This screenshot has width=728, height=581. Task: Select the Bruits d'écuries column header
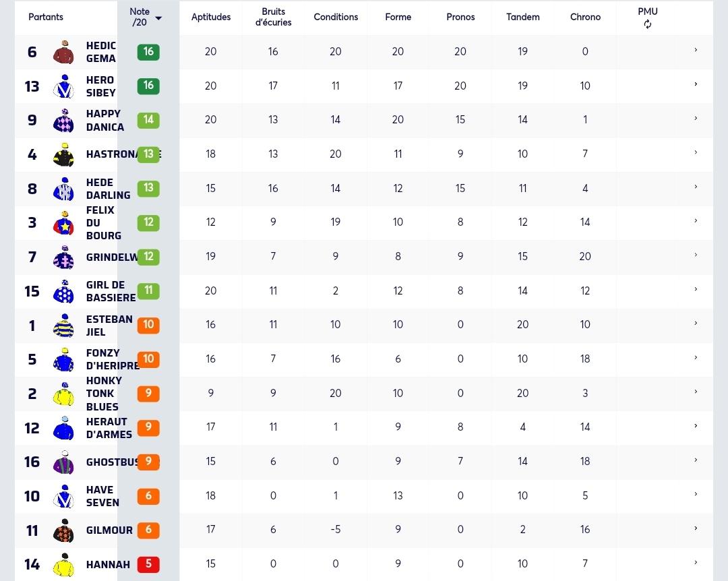(274, 17)
